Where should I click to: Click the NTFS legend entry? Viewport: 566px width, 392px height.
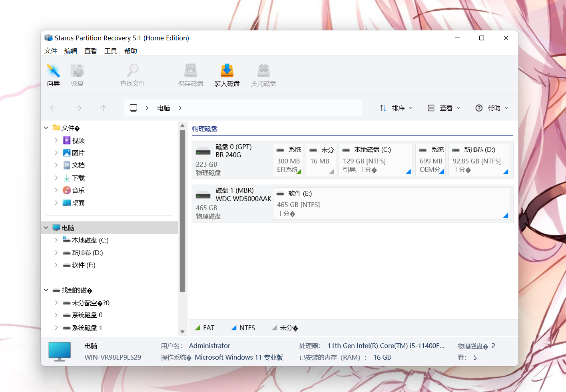coord(243,328)
